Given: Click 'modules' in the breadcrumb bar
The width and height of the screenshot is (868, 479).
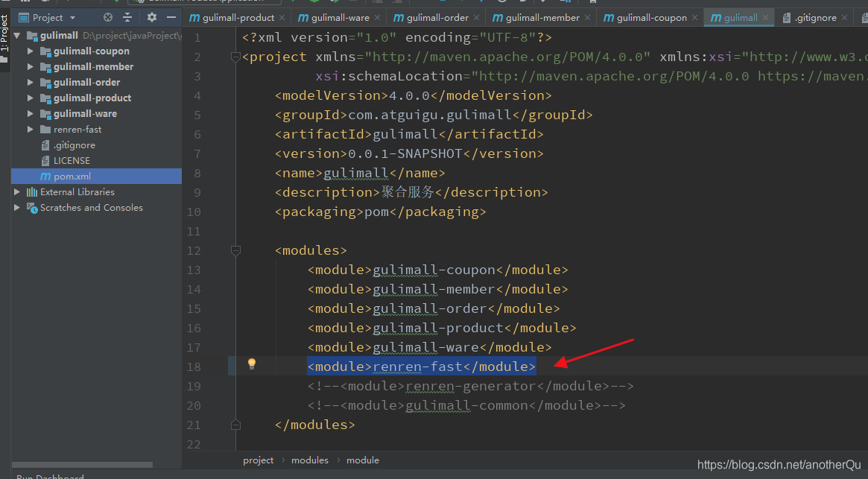Looking at the screenshot, I should tap(310, 460).
